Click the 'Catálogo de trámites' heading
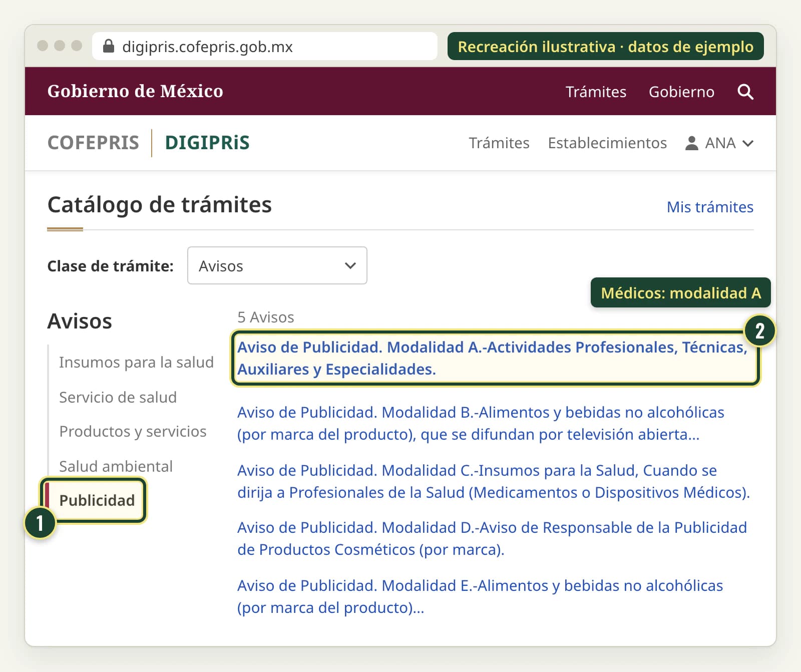This screenshot has height=672, width=801. [160, 204]
